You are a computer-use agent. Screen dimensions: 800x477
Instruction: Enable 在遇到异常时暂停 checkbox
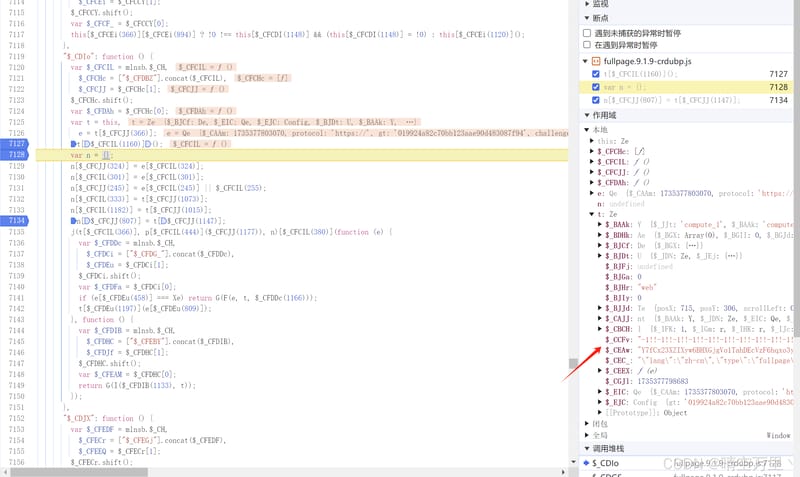coord(587,45)
